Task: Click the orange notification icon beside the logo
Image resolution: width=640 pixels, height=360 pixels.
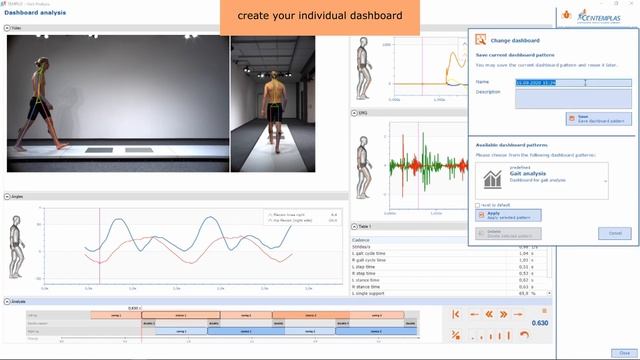Action: pos(567,15)
